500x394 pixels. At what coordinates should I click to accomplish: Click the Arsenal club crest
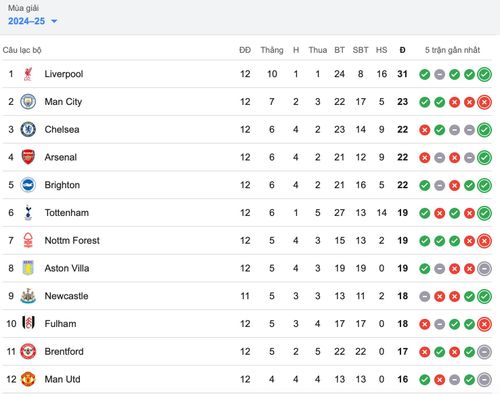coord(28,157)
